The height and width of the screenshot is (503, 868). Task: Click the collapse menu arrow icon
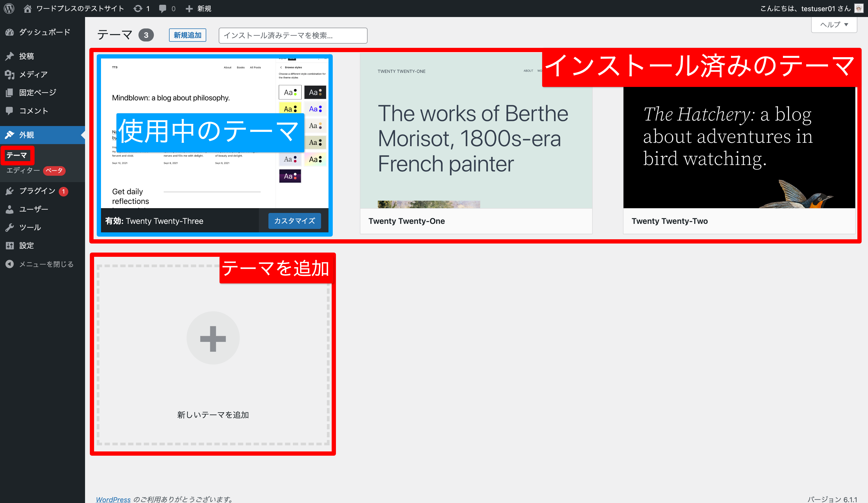10,264
